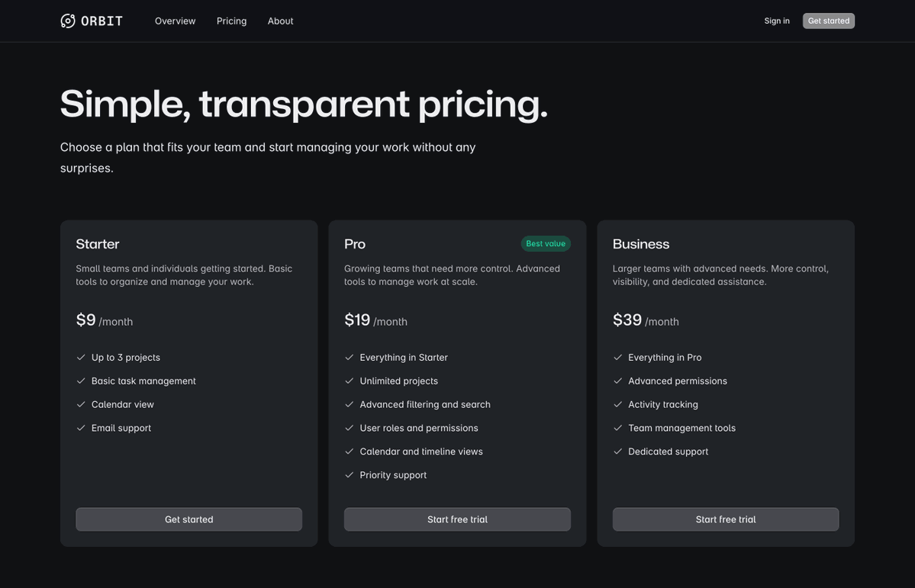
Task: Click the checkmark beside Dedicated support
Action: point(618,451)
